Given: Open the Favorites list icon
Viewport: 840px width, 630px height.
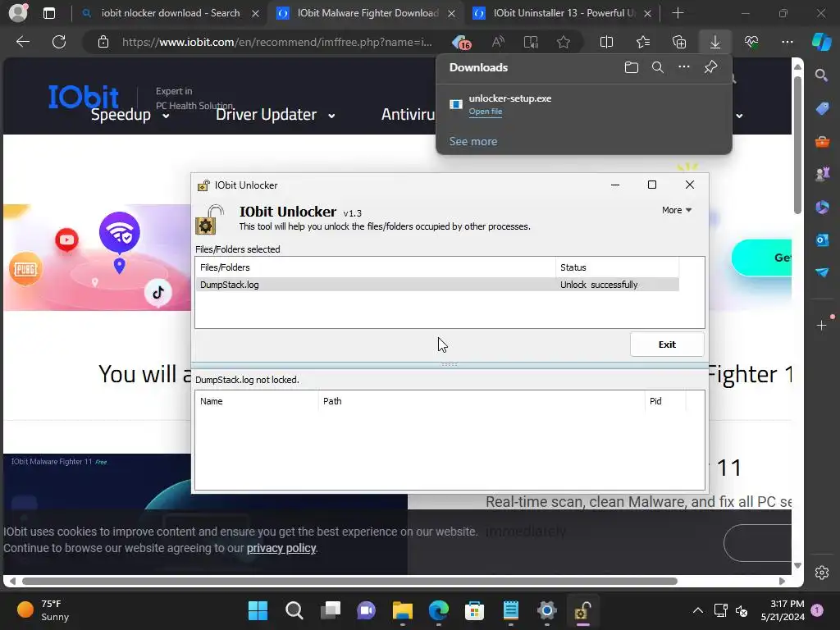Looking at the screenshot, I should pos(643,42).
